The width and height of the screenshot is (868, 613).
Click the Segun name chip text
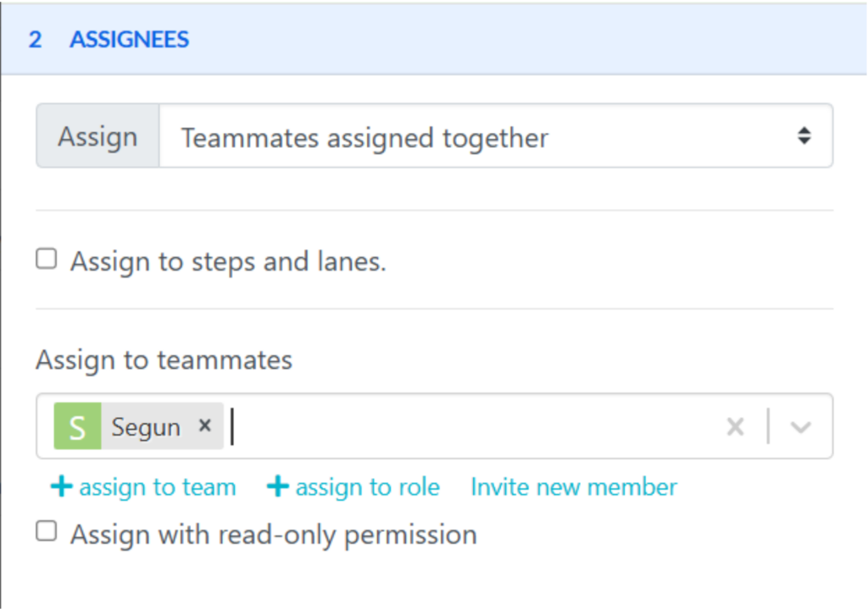146,427
